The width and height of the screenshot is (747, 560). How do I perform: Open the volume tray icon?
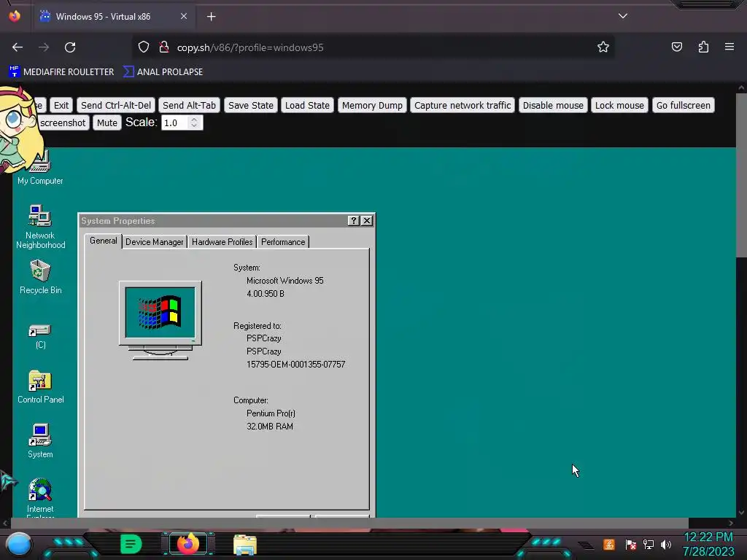pos(666,545)
